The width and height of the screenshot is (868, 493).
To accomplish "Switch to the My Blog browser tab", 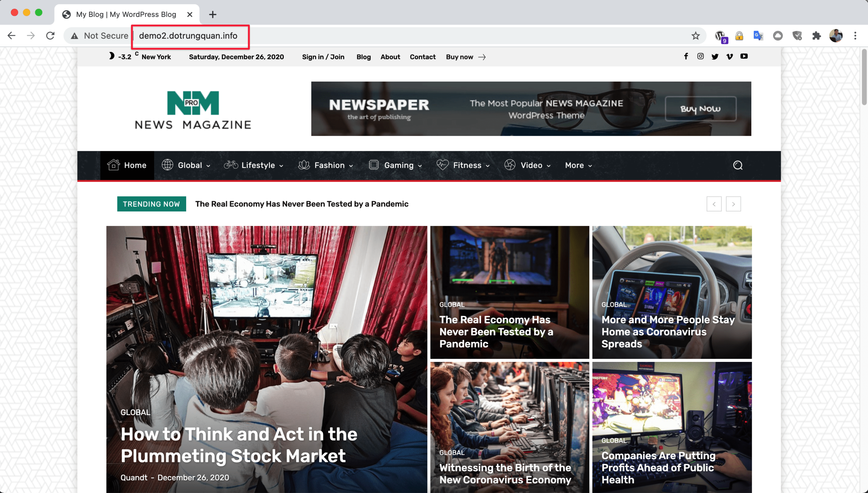I will point(126,15).
